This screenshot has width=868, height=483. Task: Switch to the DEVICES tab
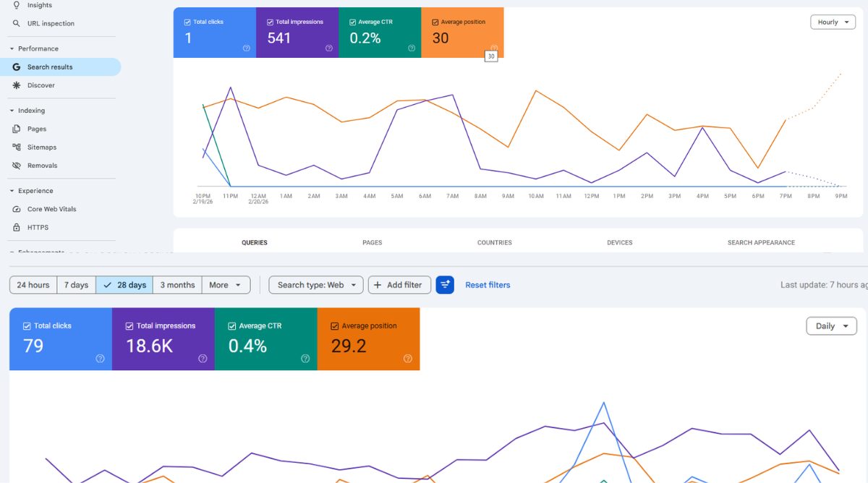(x=620, y=243)
